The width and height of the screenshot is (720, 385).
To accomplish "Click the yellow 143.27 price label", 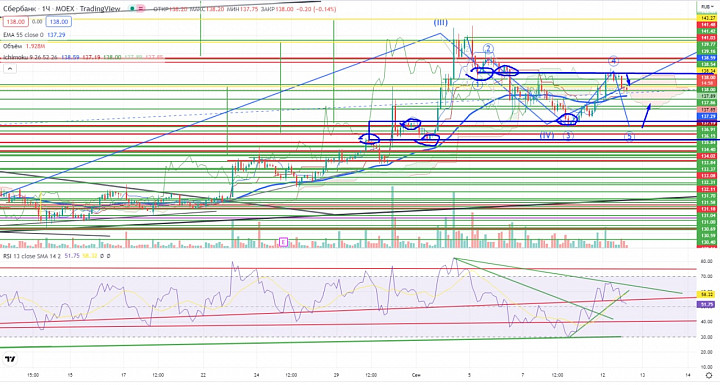I will 707,18.
